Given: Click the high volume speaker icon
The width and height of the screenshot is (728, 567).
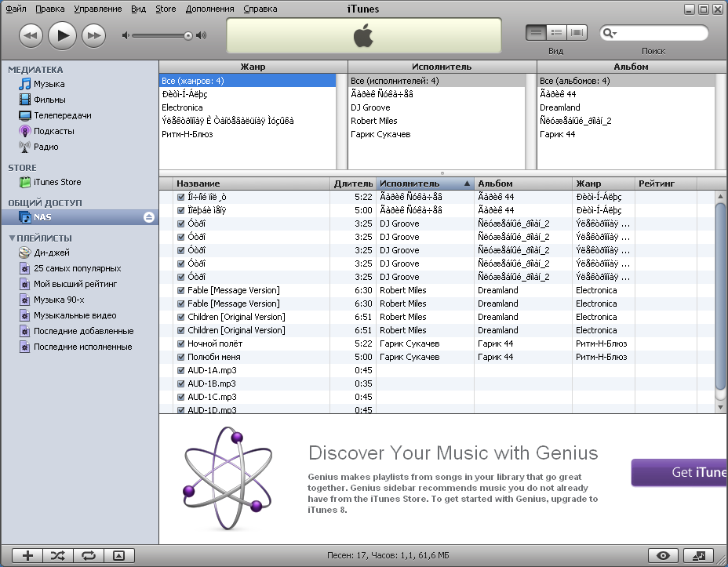Looking at the screenshot, I should click(x=202, y=36).
